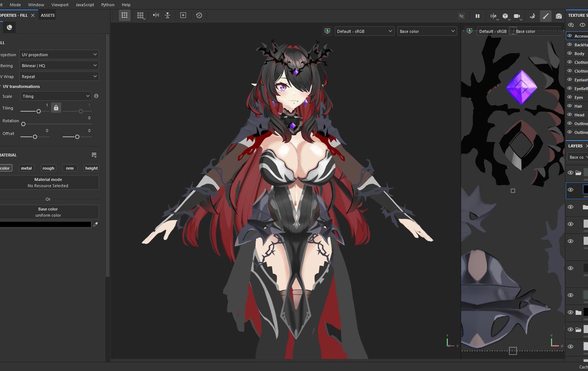Viewport: 588px width, 371px height.
Task: Click the Texture Set settings icon with magnifier
Action: pyautogui.click(x=570, y=25)
